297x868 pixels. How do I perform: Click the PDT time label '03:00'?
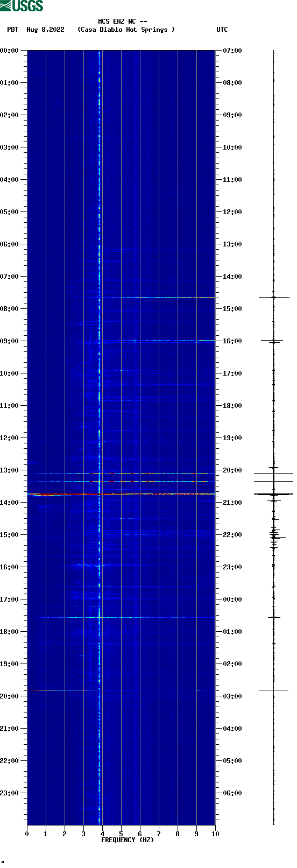coord(10,147)
